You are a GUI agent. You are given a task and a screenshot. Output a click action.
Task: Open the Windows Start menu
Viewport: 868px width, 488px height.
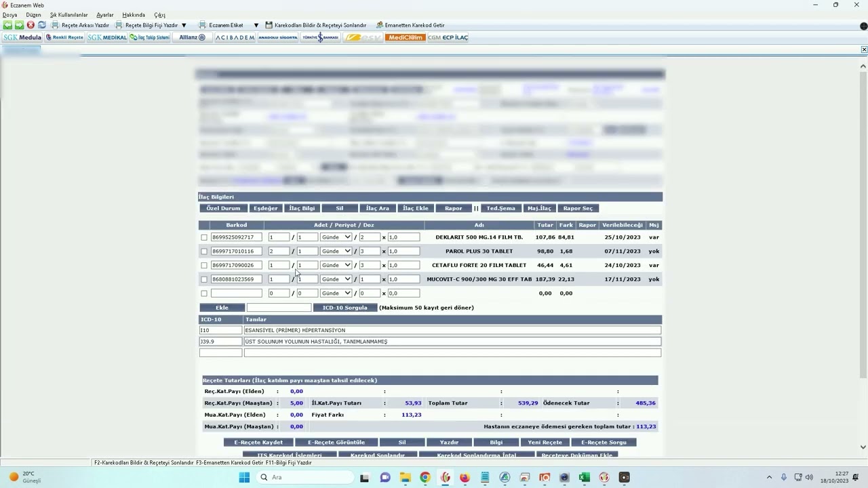tap(244, 477)
